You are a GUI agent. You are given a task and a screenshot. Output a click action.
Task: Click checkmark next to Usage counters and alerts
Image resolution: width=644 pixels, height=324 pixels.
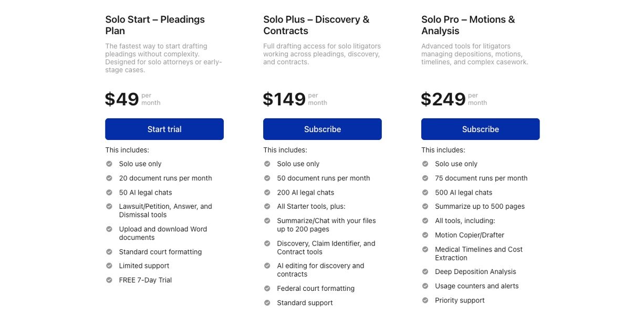click(x=425, y=286)
